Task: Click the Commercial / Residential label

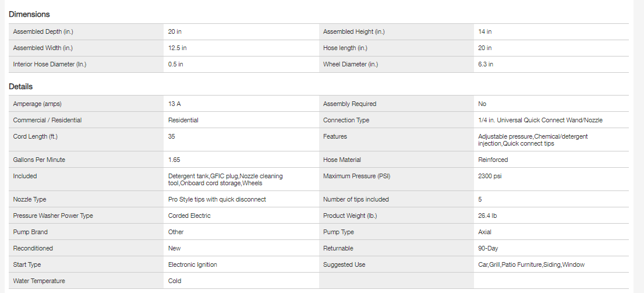Action: pos(47,120)
